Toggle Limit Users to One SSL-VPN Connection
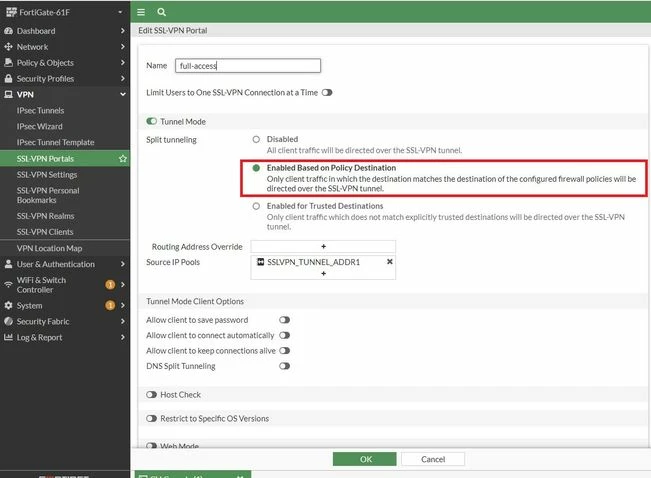Screen dimensions: 651x478 coord(327,92)
